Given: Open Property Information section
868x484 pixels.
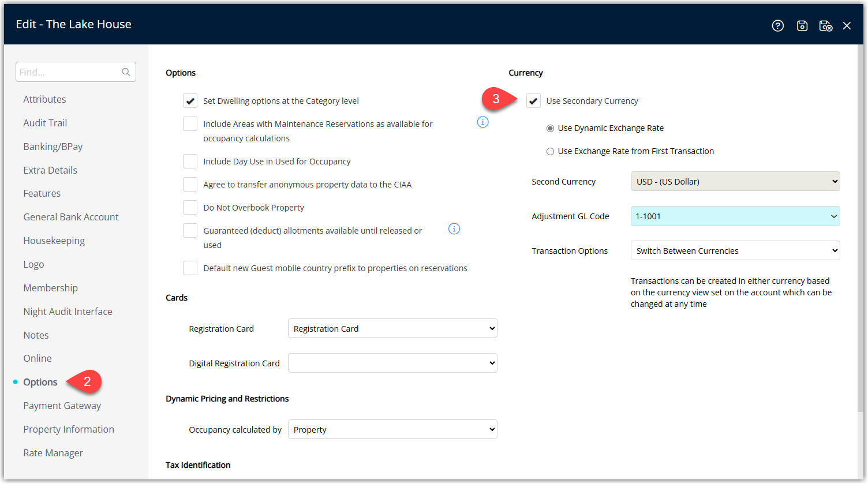Looking at the screenshot, I should tap(69, 429).
